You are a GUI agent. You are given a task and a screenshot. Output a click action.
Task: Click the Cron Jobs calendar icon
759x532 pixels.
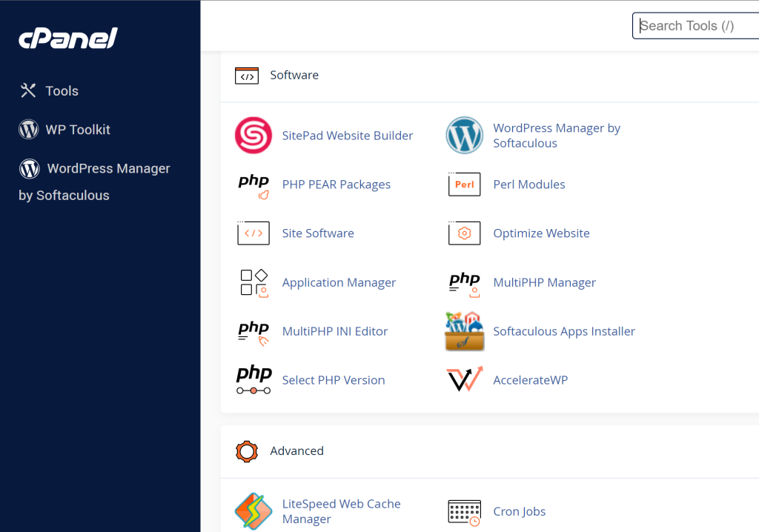coord(465,513)
